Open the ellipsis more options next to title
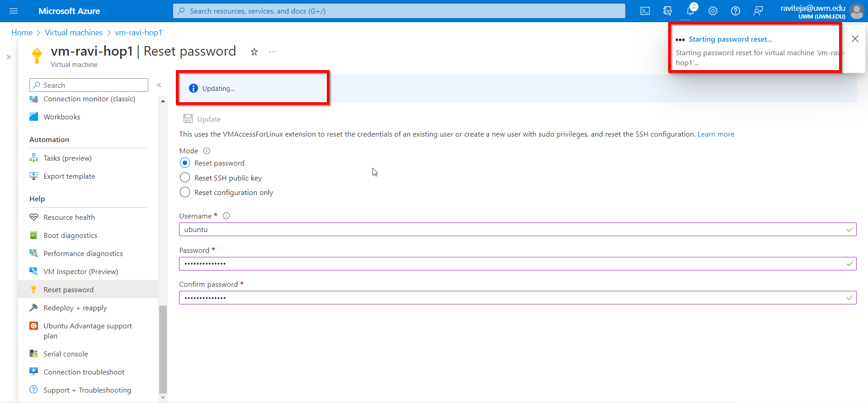 pos(272,52)
